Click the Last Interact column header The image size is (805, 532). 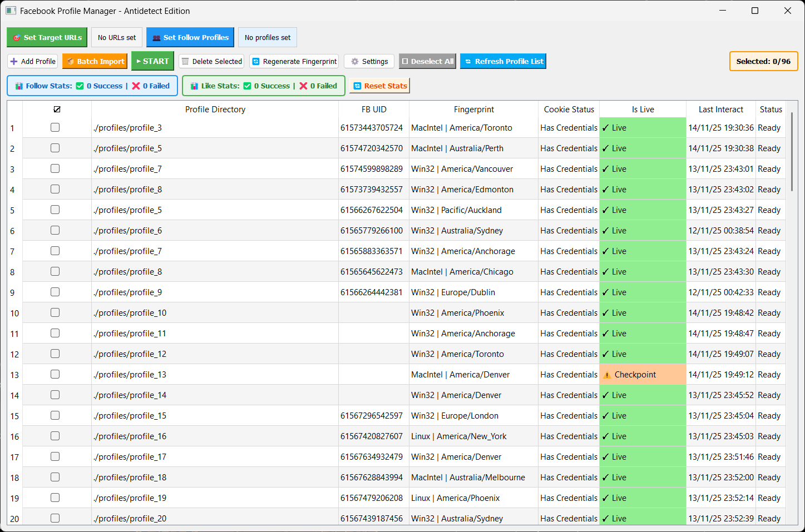[721, 110]
